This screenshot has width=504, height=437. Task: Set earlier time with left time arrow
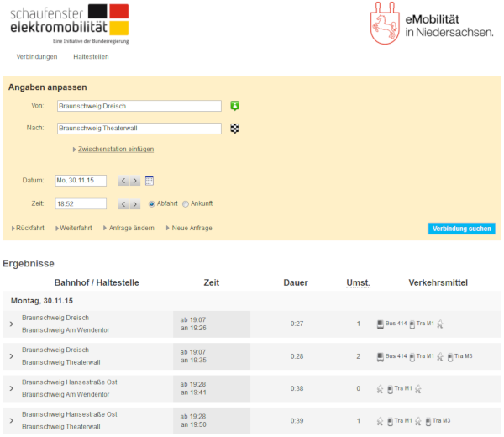pyautogui.click(x=122, y=203)
